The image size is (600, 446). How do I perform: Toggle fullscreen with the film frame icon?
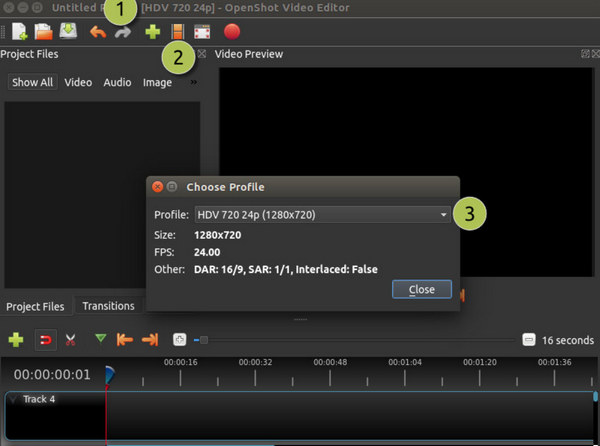[x=202, y=32]
